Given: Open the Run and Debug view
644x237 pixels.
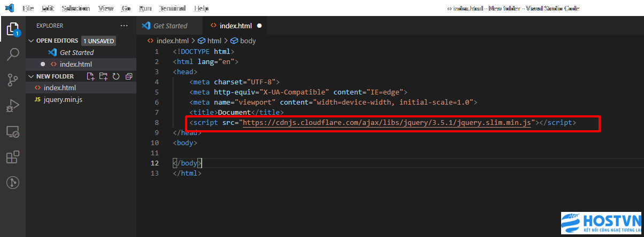Looking at the screenshot, I should [x=12, y=106].
